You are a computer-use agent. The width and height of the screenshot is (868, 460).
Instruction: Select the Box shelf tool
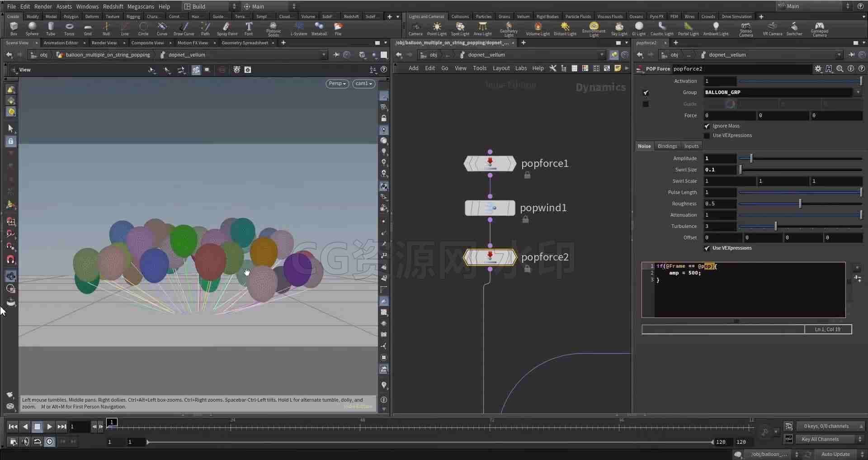pyautogui.click(x=14, y=29)
